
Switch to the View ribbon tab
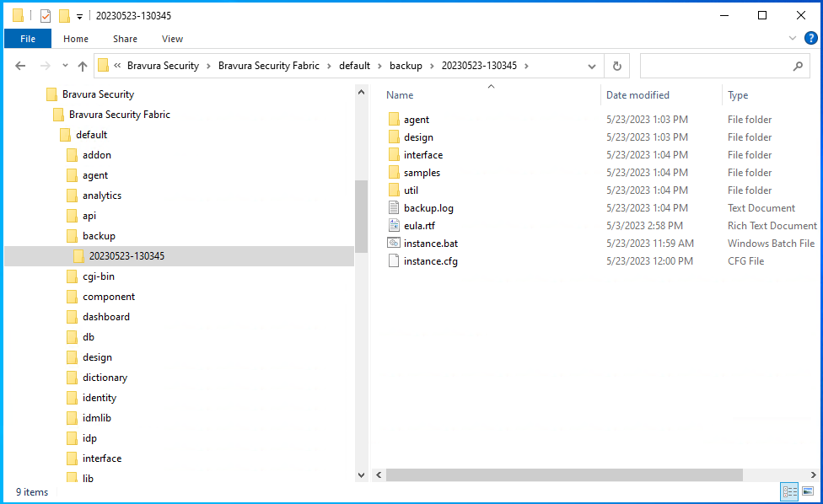172,39
